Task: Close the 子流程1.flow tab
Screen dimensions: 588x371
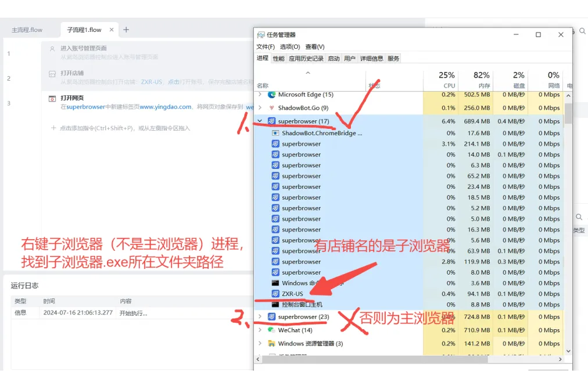Action: (112, 30)
